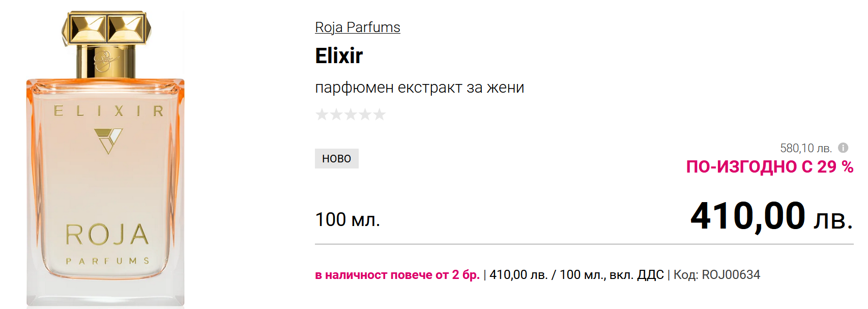The height and width of the screenshot is (309, 868).
Task: Click the info icon beside 580,10 лв.
Action: point(843,148)
